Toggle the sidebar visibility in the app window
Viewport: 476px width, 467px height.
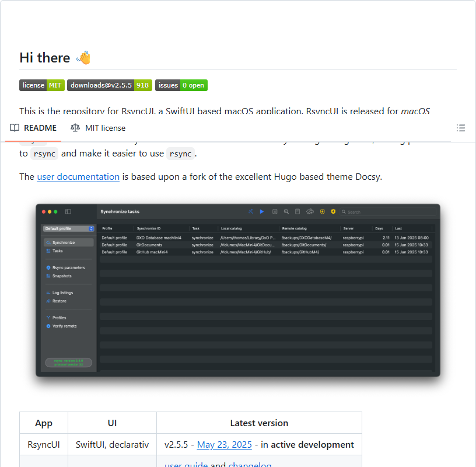point(68,211)
